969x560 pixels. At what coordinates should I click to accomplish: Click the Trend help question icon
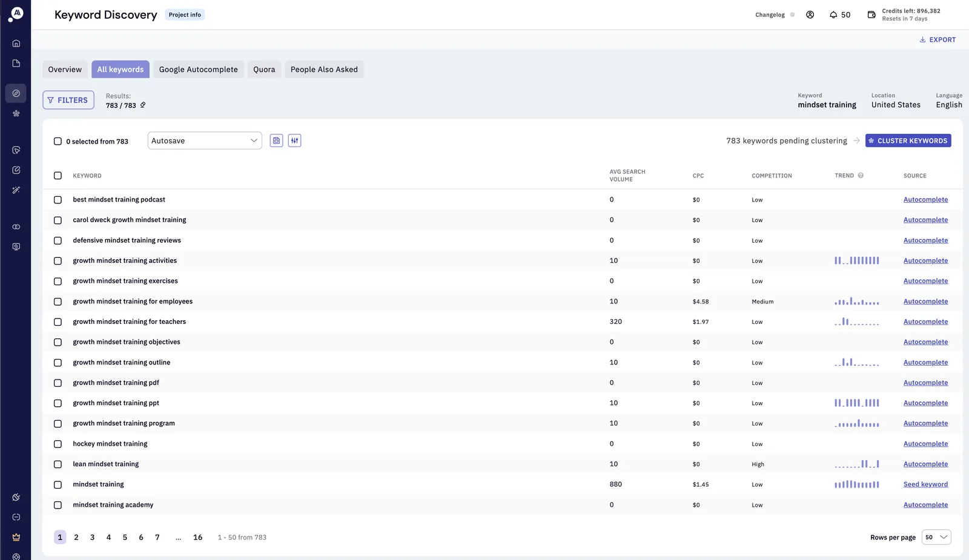pos(861,176)
